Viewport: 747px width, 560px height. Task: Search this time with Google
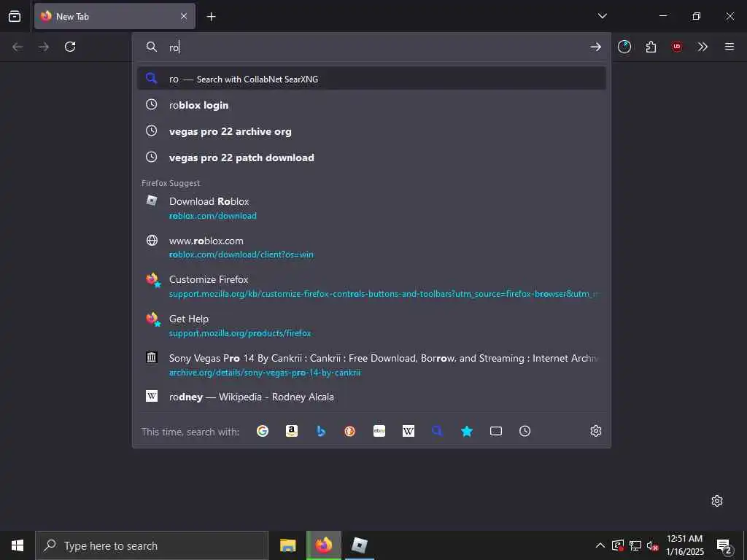click(x=263, y=431)
